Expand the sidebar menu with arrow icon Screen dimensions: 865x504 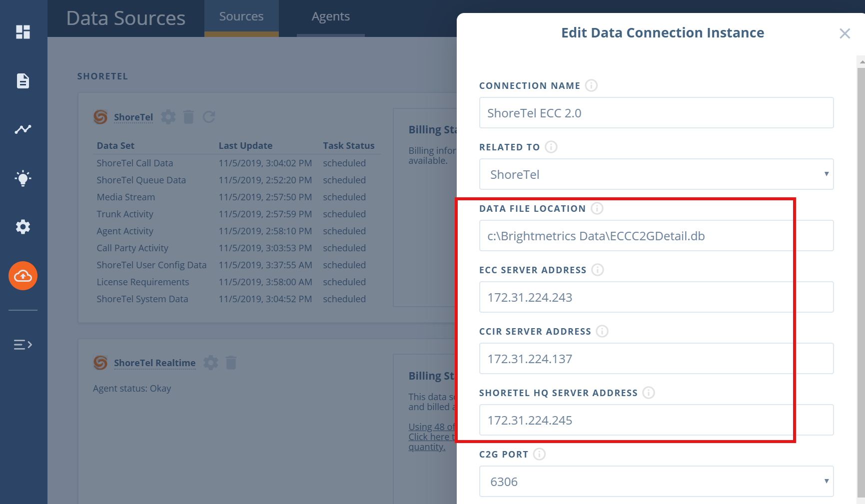23,345
